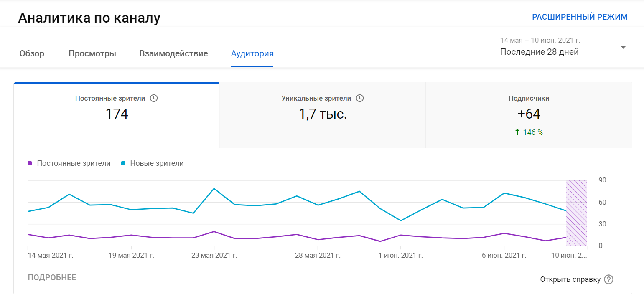Screen dimensions: 644x294
Task: Select the Аудитория tab
Action: point(252,54)
